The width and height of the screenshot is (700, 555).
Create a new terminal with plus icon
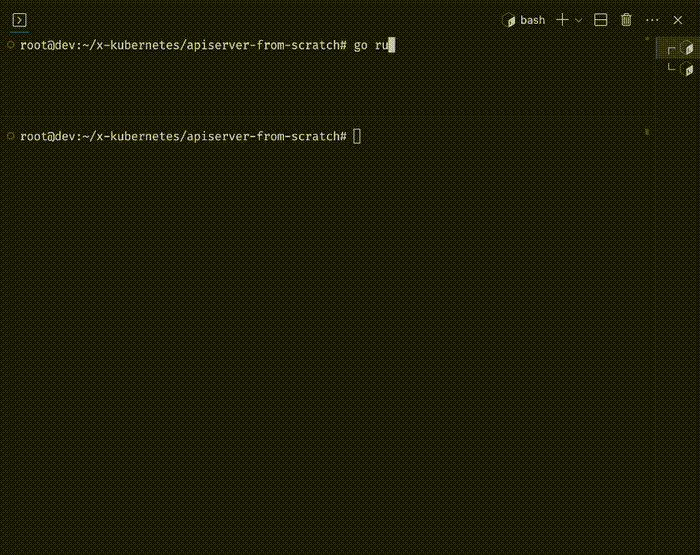tap(562, 20)
